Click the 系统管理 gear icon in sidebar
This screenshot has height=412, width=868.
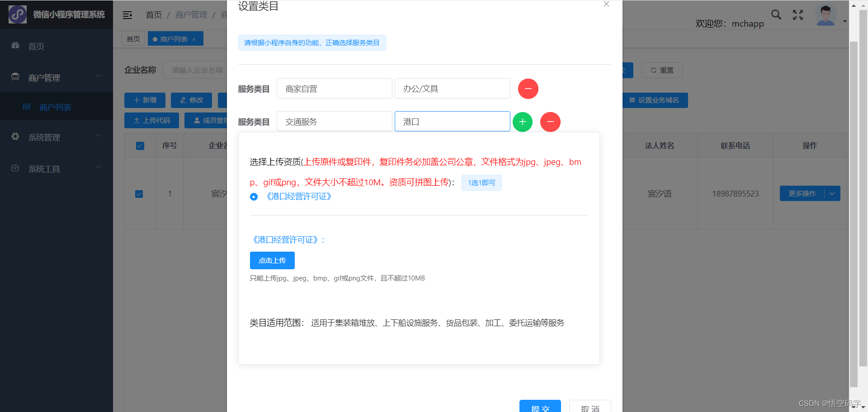click(15, 136)
